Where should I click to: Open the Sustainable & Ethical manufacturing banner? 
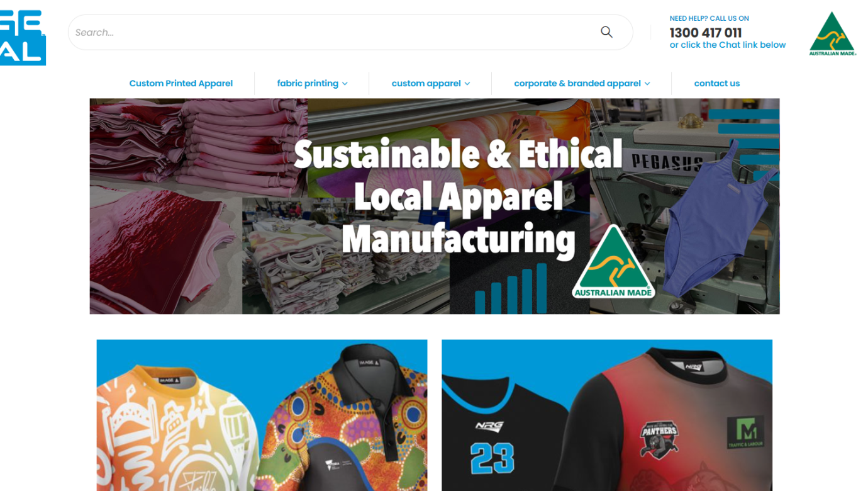coord(435,206)
